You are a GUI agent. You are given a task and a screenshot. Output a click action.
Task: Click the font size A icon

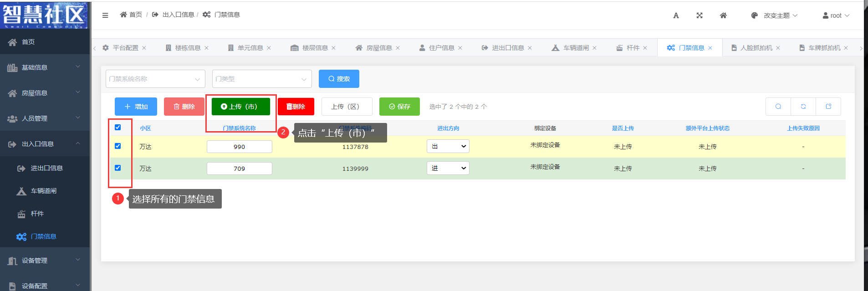point(676,15)
